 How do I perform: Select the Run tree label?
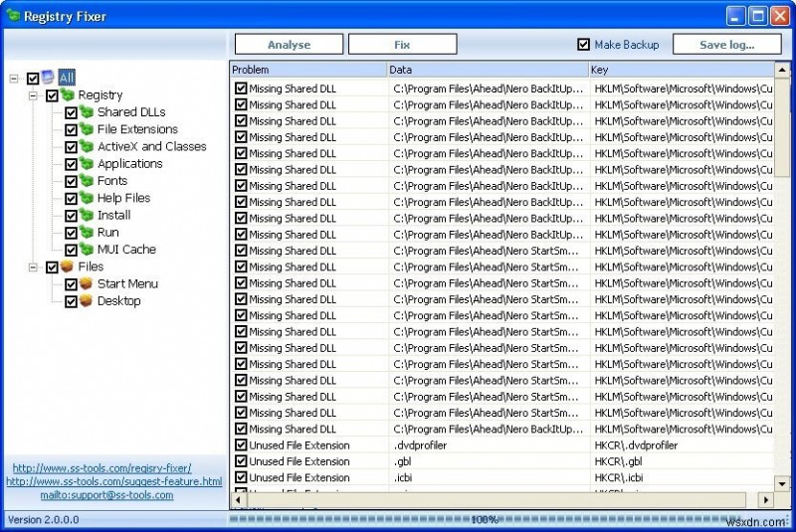(x=108, y=233)
